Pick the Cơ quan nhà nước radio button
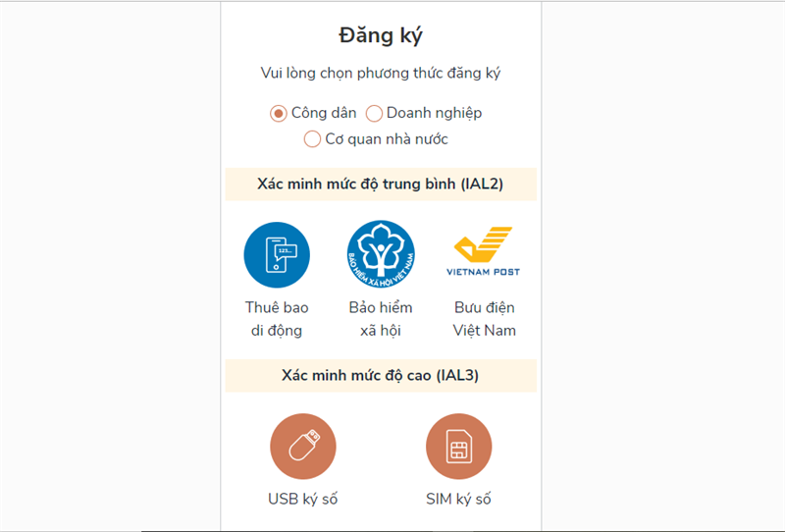Screen dimensions: 785x532 click(x=312, y=139)
